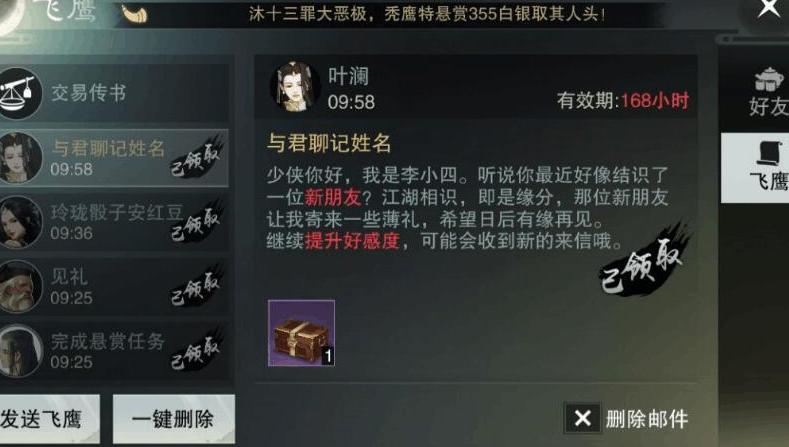Click the X icon beside 删除邮件
The image size is (789, 447).
click(x=582, y=418)
